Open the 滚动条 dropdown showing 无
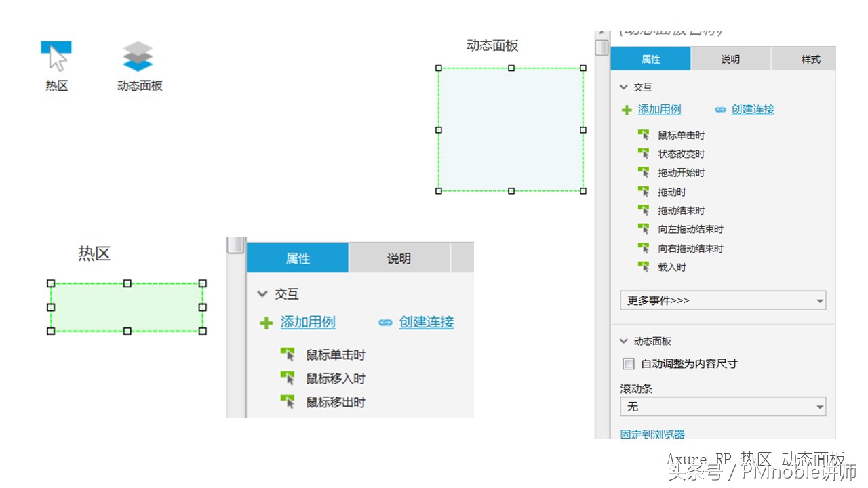 (x=722, y=407)
